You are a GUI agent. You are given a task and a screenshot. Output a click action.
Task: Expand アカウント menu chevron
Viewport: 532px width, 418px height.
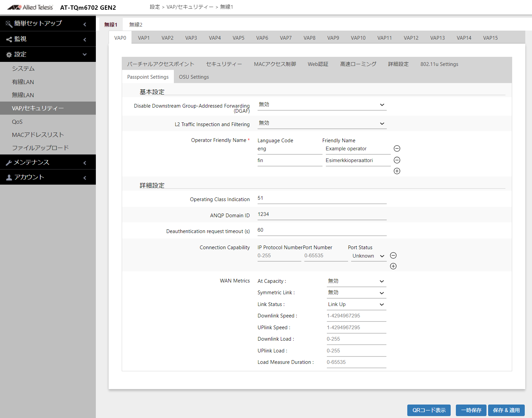pyautogui.click(x=85, y=178)
